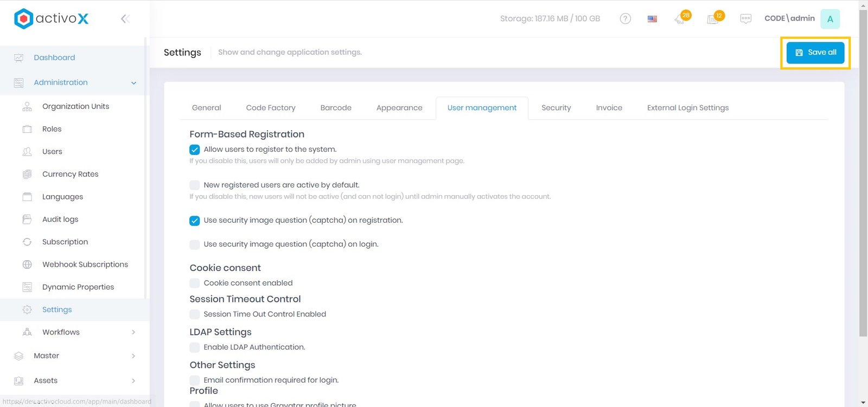Expand the Workflows submenu

pyautogui.click(x=133, y=332)
